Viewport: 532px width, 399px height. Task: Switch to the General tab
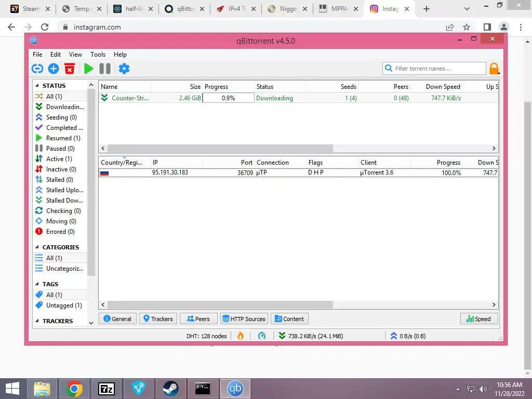tap(117, 319)
